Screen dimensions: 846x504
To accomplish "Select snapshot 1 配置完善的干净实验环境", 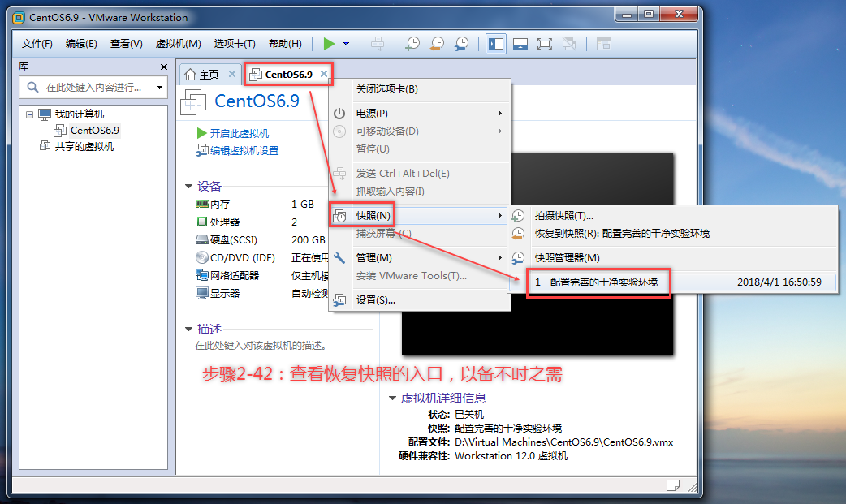I will (x=673, y=282).
